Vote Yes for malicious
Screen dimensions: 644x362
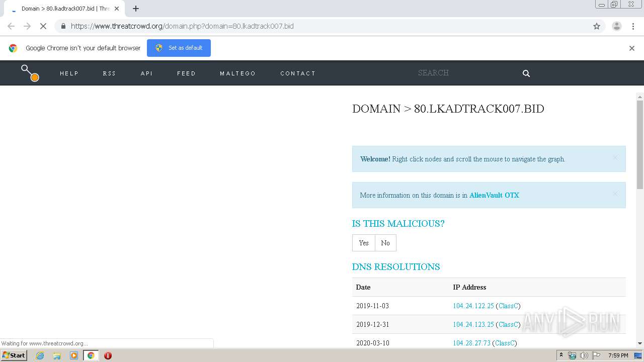pyautogui.click(x=364, y=243)
